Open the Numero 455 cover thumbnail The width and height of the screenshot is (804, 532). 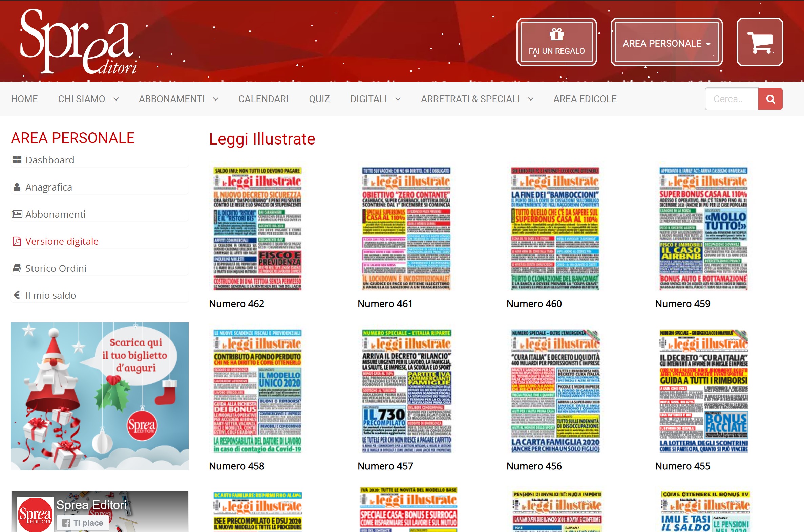point(703,391)
